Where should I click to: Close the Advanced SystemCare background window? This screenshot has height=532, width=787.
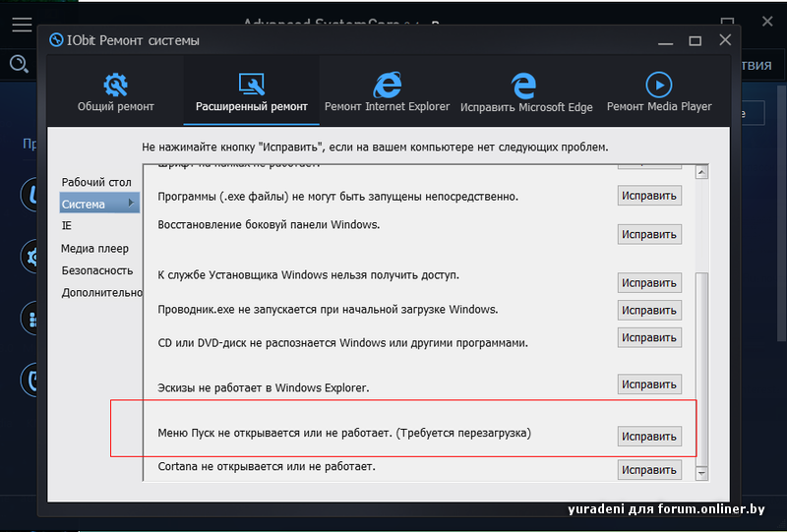[767, 21]
